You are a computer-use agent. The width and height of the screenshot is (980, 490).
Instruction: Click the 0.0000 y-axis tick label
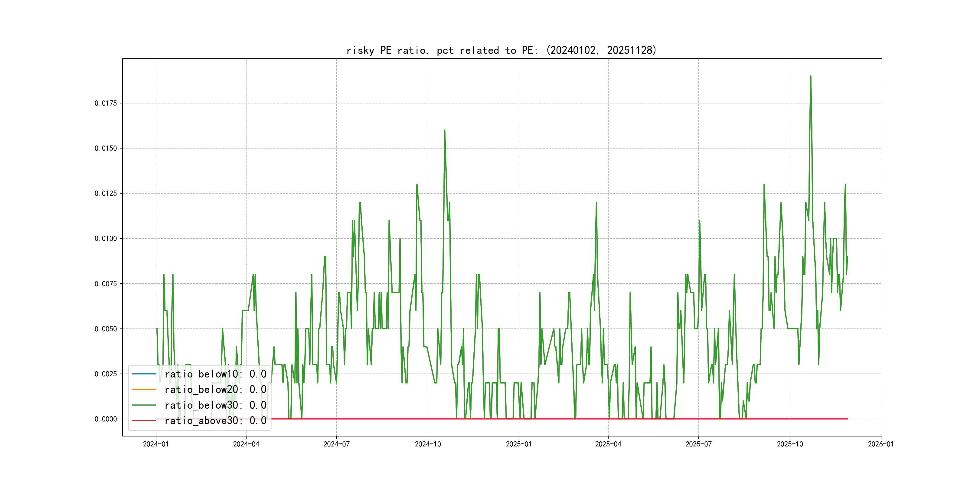point(106,419)
